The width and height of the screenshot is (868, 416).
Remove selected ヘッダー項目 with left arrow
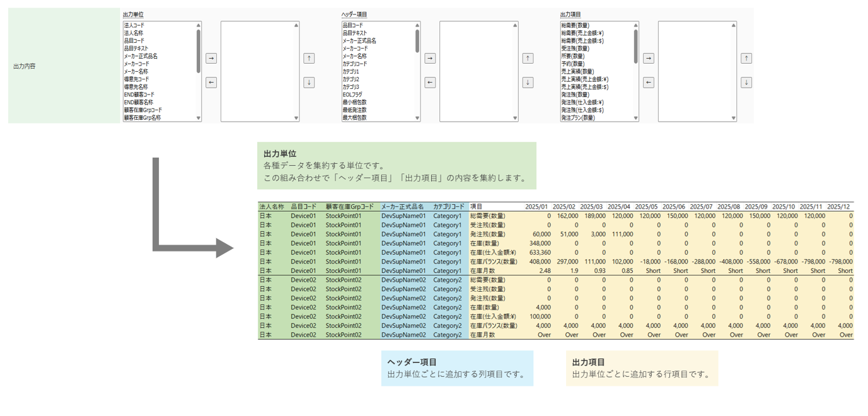[x=430, y=83]
